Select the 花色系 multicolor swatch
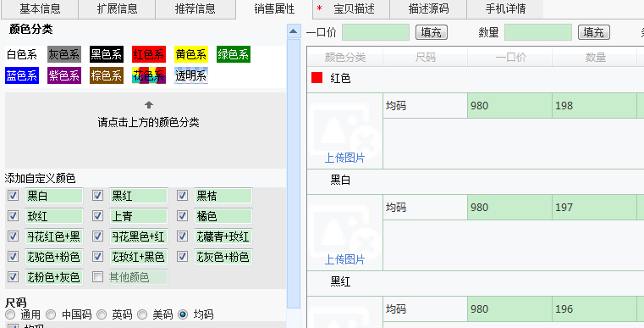Viewport: 644px width, 328px height. click(149, 75)
